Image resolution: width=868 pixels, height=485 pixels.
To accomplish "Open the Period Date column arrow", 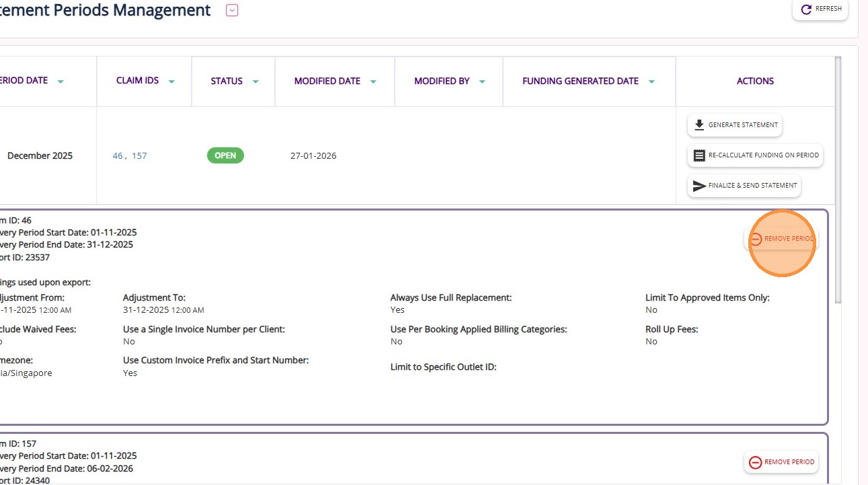I will [x=61, y=81].
